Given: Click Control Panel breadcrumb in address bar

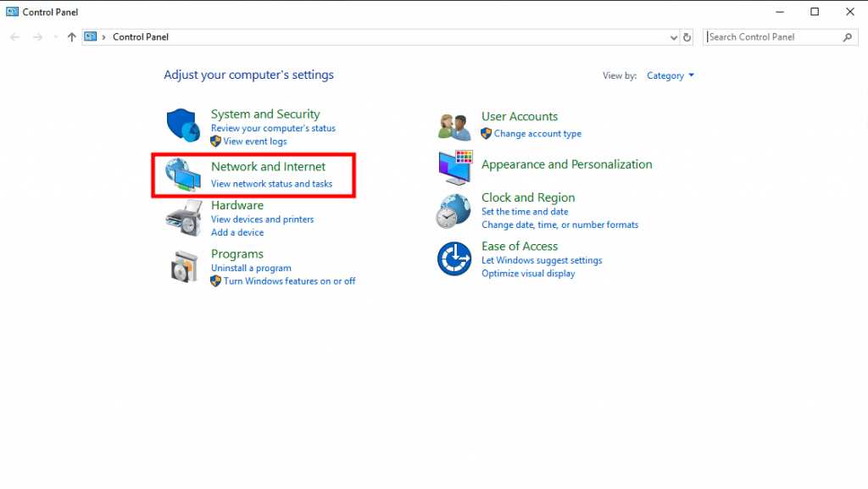Looking at the screenshot, I should click(x=141, y=37).
